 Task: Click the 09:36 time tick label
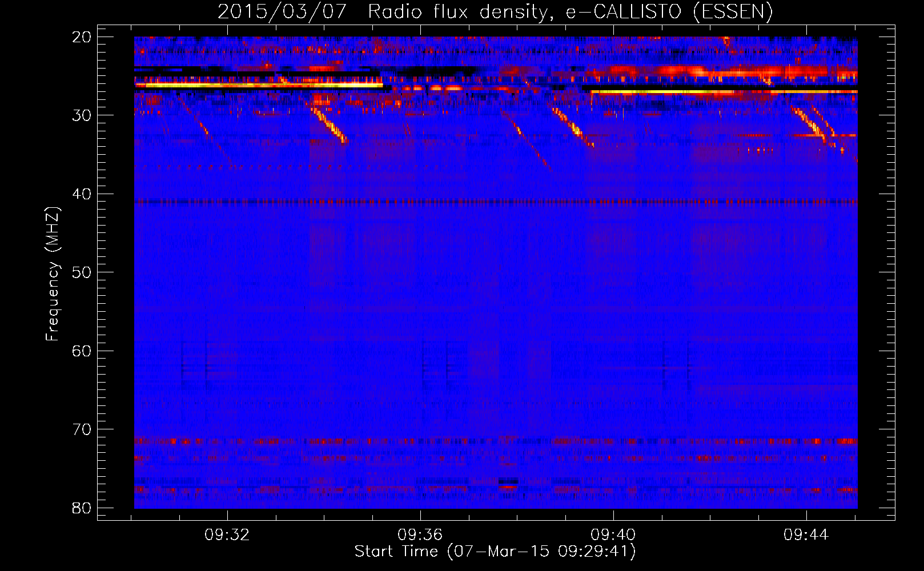420,535
